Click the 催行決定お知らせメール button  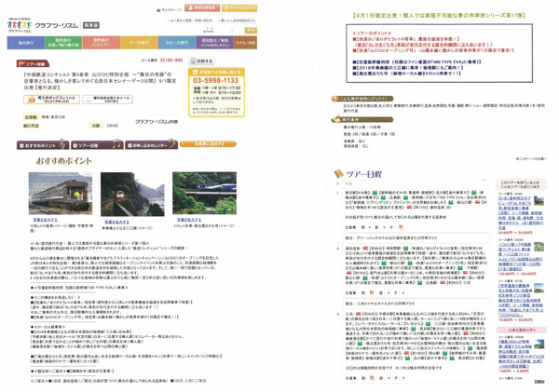tap(108, 100)
